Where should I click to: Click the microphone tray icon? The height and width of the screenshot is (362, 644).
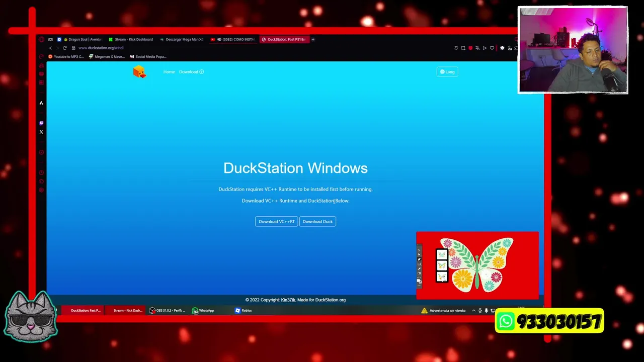[x=486, y=310]
